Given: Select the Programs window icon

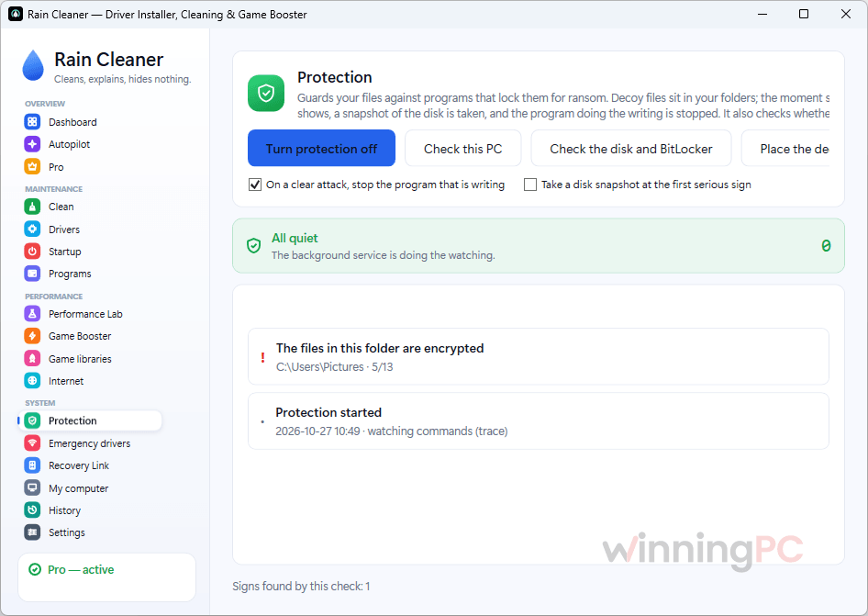Looking at the screenshot, I should 32,274.
